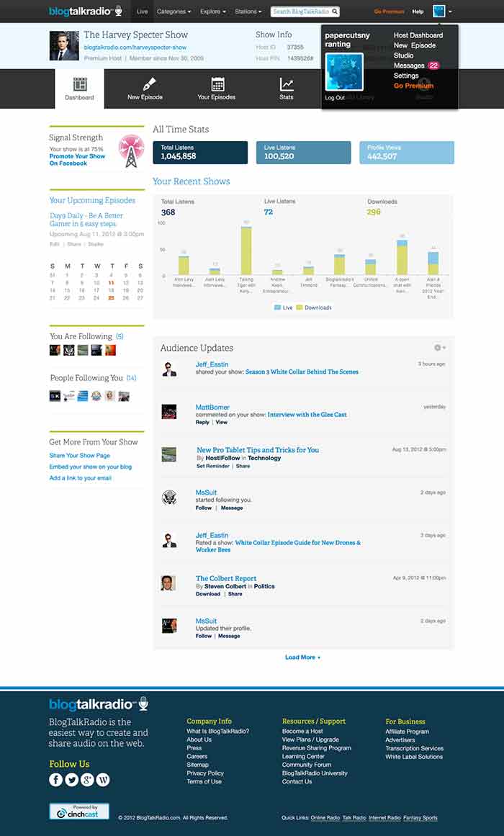Select calendar date 11
504x836 pixels.
111,283
